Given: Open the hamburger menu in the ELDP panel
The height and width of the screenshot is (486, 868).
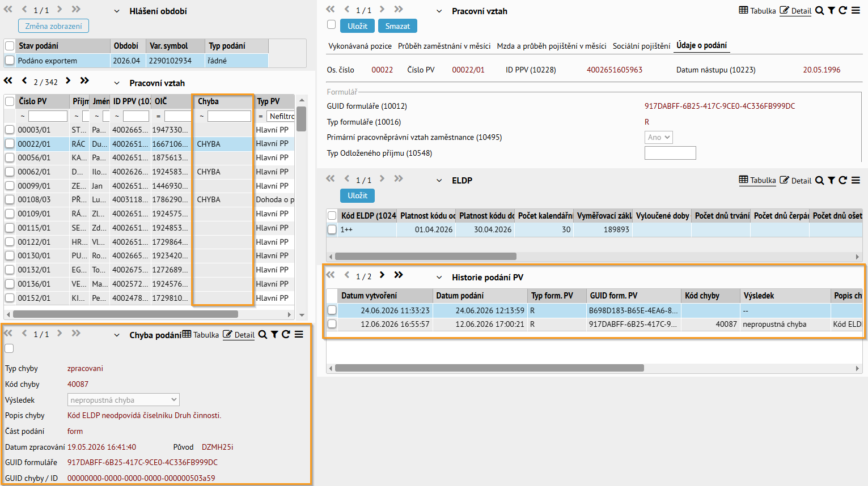Looking at the screenshot, I should [x=856, y=180].
